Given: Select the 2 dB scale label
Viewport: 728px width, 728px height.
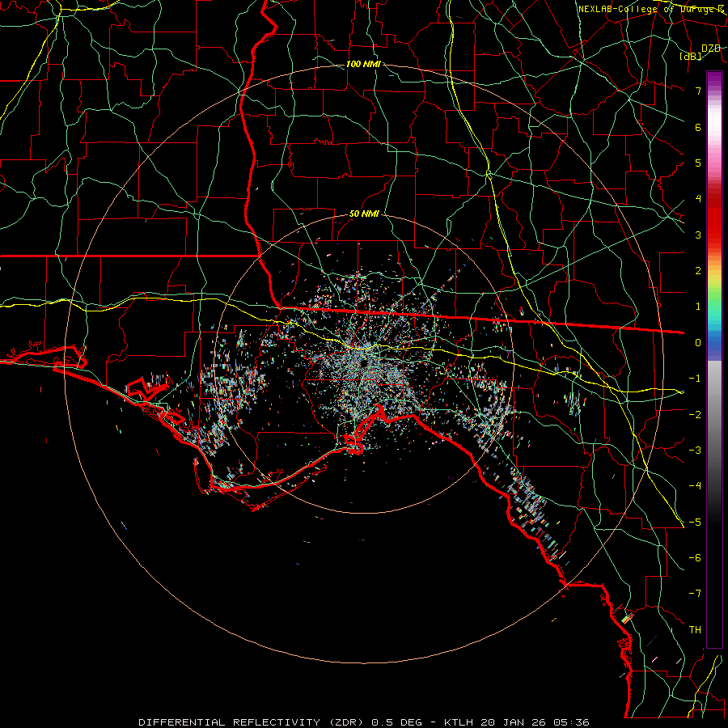Looking at the screenshot, I should click(x=698, y=271).
